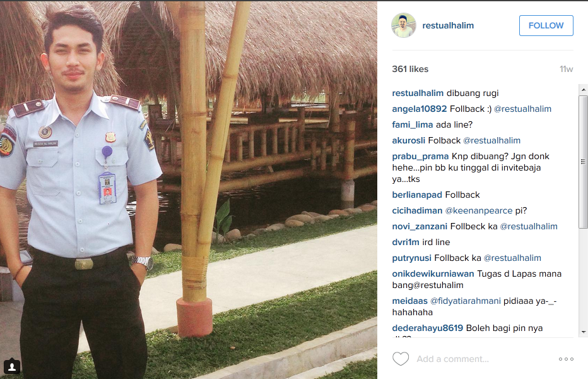Open the three-dot more options menu
588x379 pixels.
pyautogui.click(x=566, y=359)
